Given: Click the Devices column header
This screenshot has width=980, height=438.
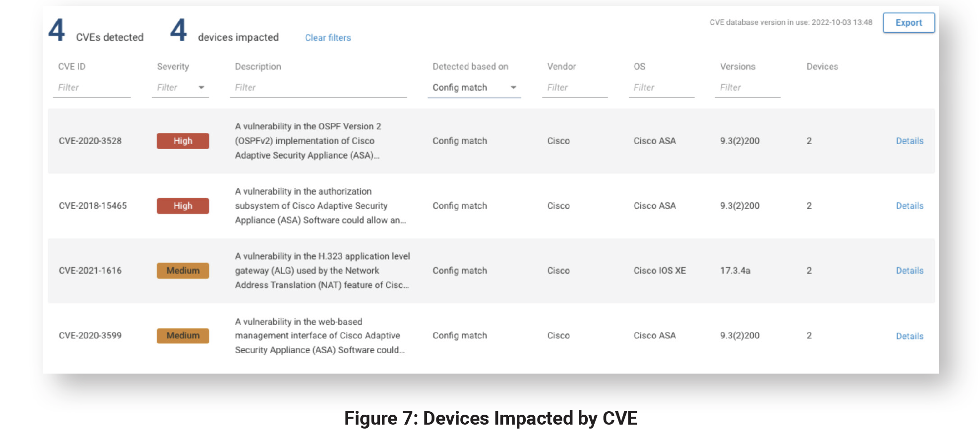Looking at the screenshot, I should [x=822, y=66].
